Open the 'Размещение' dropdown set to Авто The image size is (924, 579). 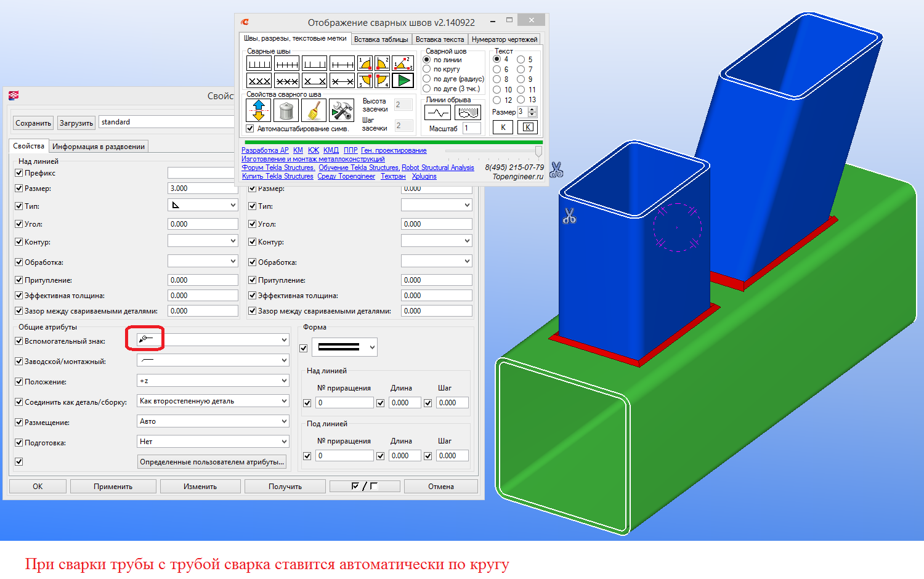[x=213, y=421]
